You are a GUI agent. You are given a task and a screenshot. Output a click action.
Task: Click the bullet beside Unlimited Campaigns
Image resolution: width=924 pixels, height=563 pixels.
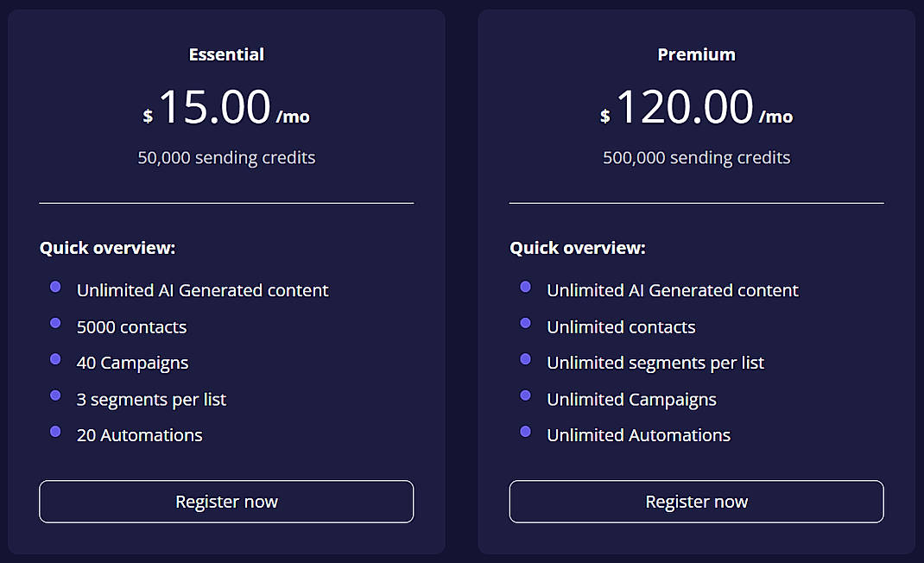[526, 395]
